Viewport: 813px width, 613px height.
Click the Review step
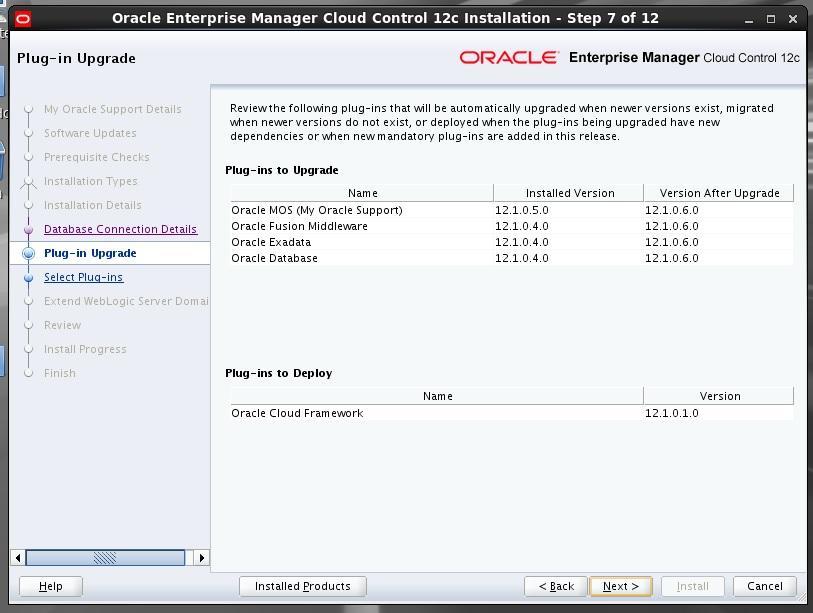click(62, 325)
